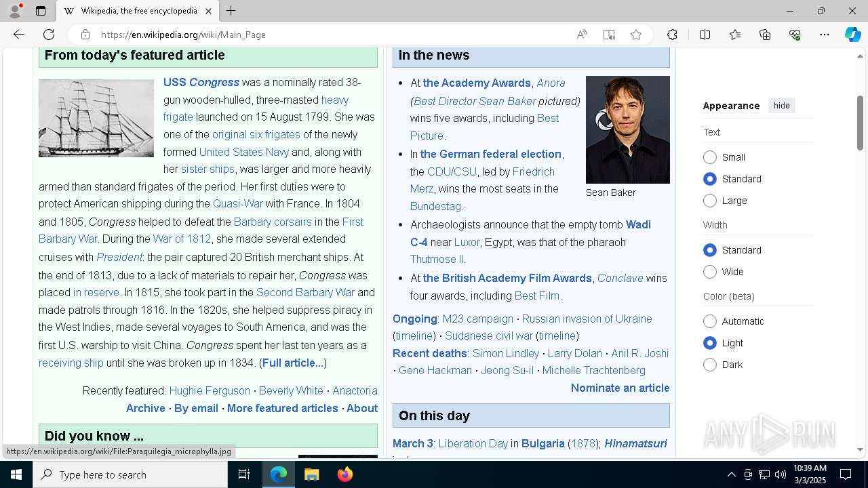868x488 pixels.
Task: Open the notification center
Action: pos(846,474)
